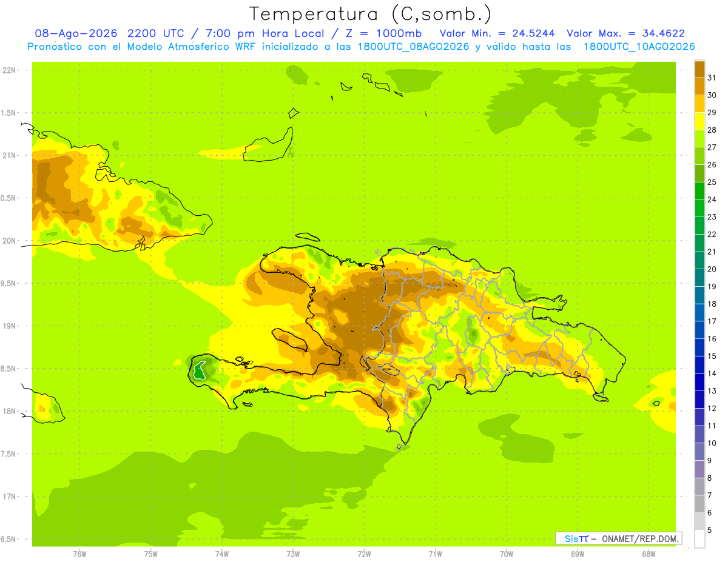This screenshot has width=728, height=562.
Task: Click the blue legend swatch between 16 and 17
Action: (699, 330)
